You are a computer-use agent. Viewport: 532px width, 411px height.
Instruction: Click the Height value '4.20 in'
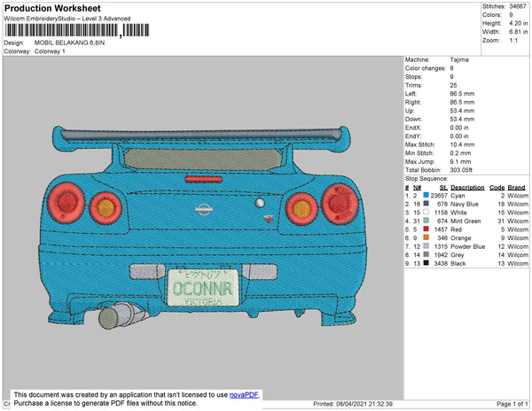coord(519,23)
